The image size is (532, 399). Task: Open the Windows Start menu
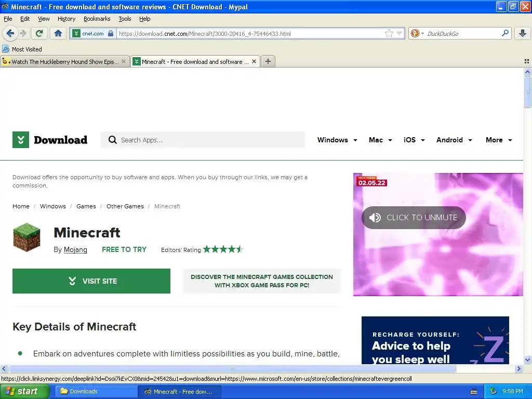25,391
